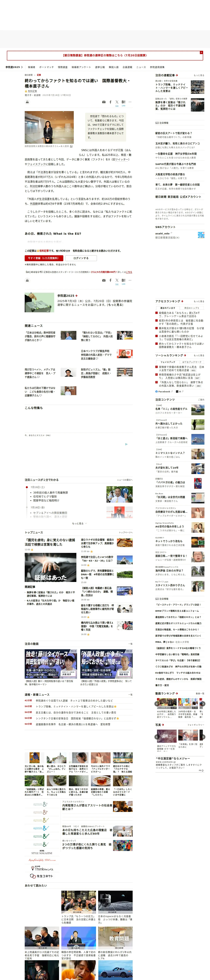This screenshot has width=210, height=980.
Task: Click Hatena bookmark B! icon below the headline
Action: [123, 102]
